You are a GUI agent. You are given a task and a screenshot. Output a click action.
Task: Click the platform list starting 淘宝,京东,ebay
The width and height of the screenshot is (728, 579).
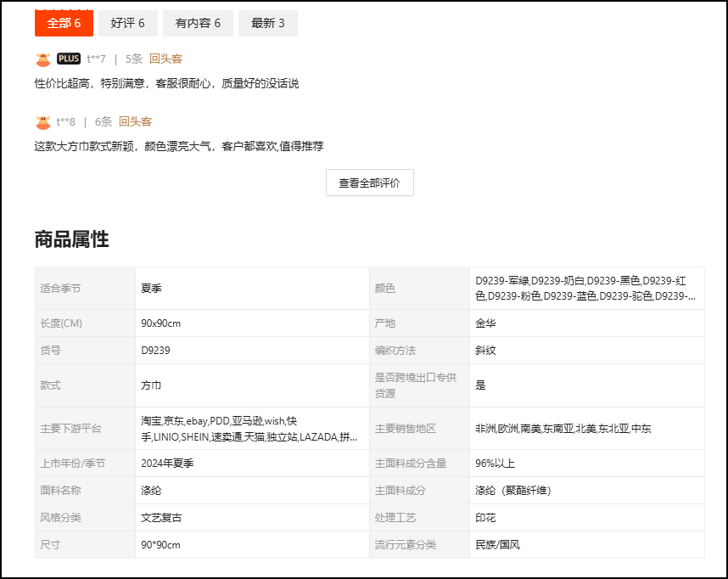click(x=249, y=429)
